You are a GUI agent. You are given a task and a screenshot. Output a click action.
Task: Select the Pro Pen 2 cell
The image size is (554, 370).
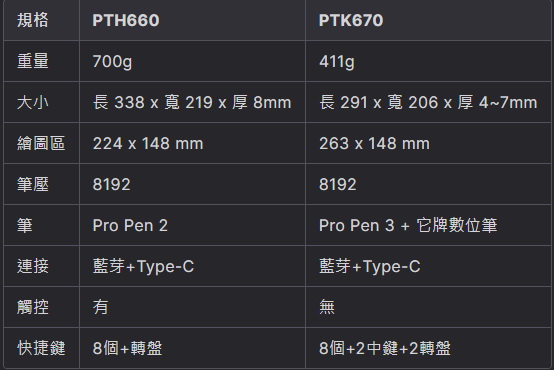(x=193, y=225)
